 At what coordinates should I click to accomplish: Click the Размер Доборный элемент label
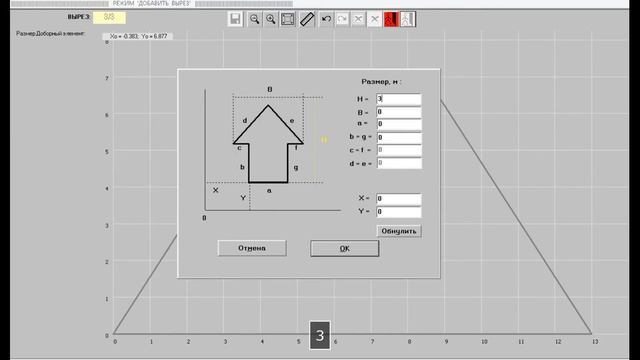click(x=51, y=33)
